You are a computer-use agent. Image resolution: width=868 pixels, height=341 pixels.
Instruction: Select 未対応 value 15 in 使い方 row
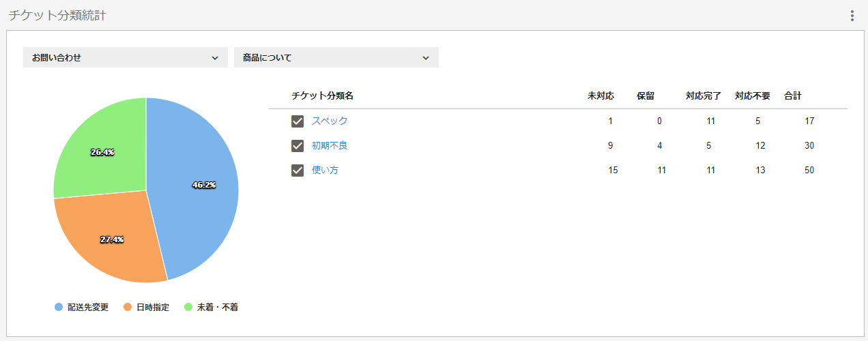613,170
